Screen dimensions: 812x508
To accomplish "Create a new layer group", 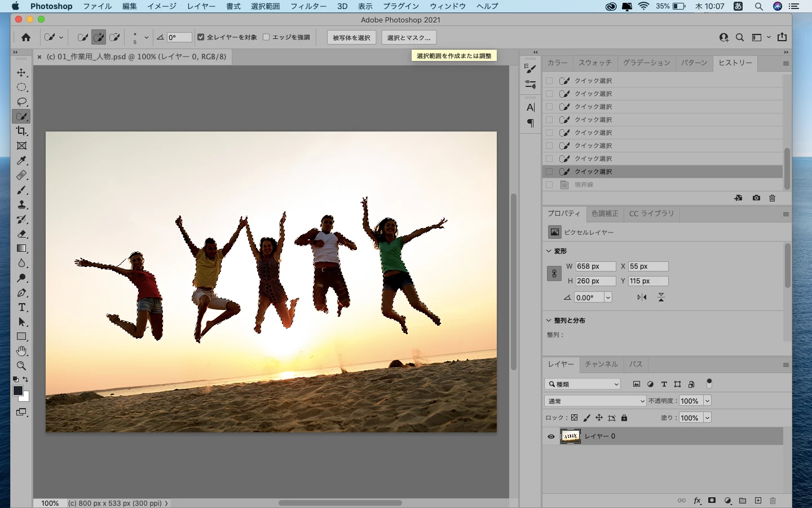I will click(743, 501).
